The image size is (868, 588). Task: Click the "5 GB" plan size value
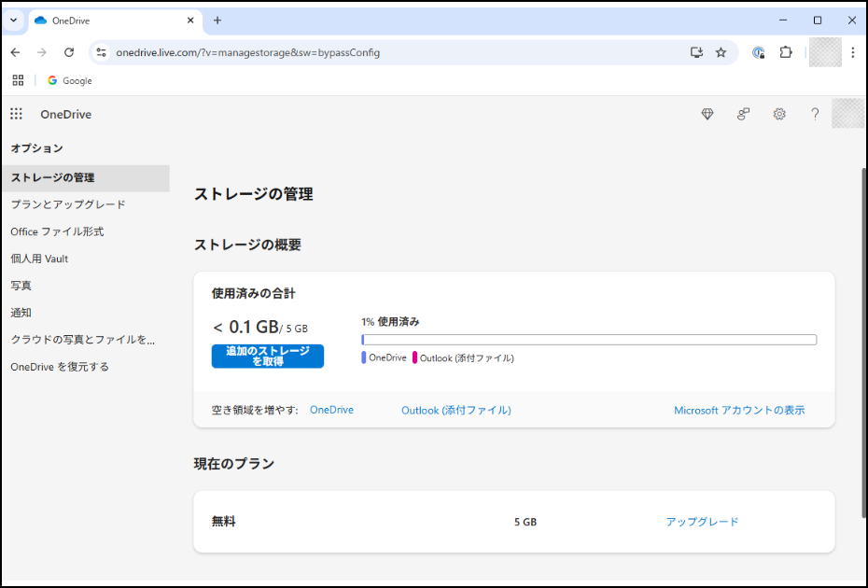coord(525,522)
